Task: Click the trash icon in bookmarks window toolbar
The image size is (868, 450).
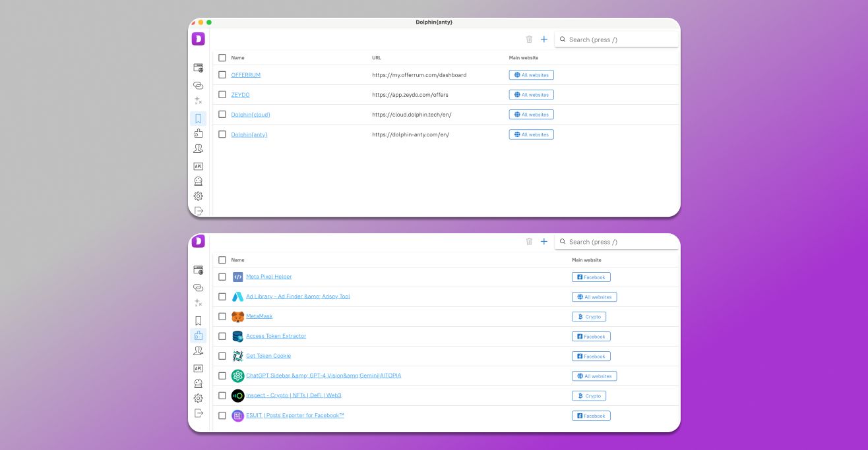Action: [529, 40]
